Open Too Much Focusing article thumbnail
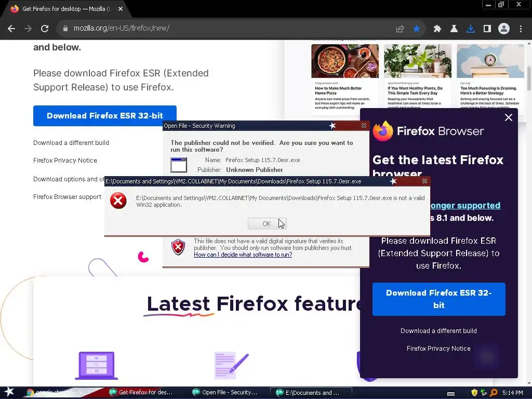The height and width of the screenshot is (399, 532). click(x=490, y=61)
